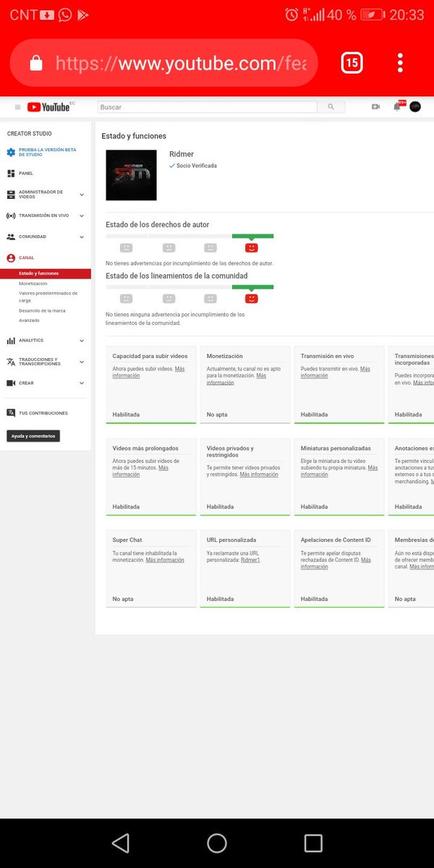Click Más información in Videos privados card
The height and width of the screenshot is (868, 434).
point(260,475)
